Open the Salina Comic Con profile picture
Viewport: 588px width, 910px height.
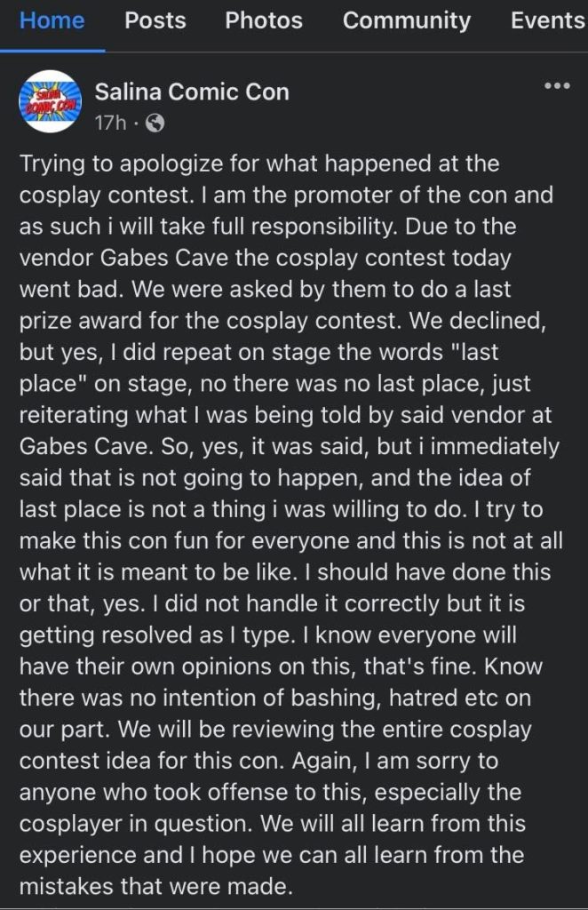[x=51, y=102]
